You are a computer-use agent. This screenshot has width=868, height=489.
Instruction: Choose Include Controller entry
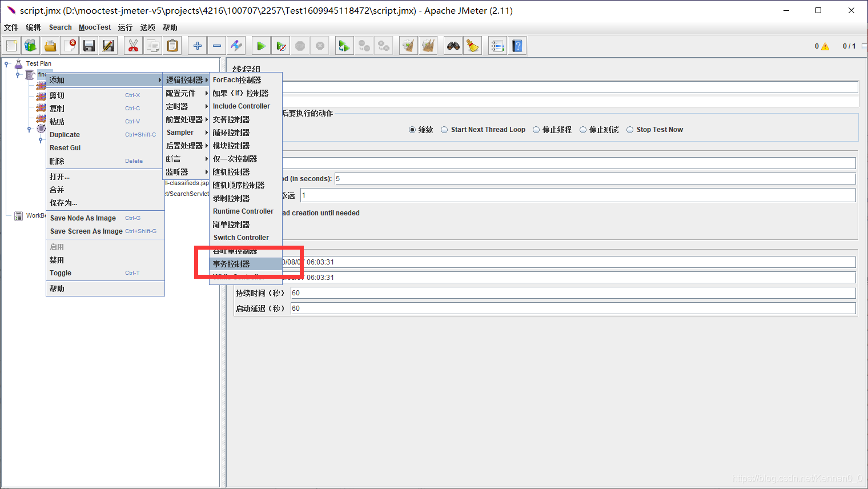pos(246,106)
